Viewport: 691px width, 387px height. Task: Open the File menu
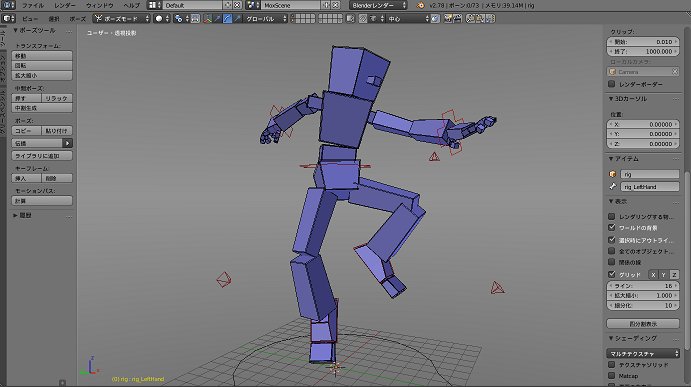pos(33,5)
